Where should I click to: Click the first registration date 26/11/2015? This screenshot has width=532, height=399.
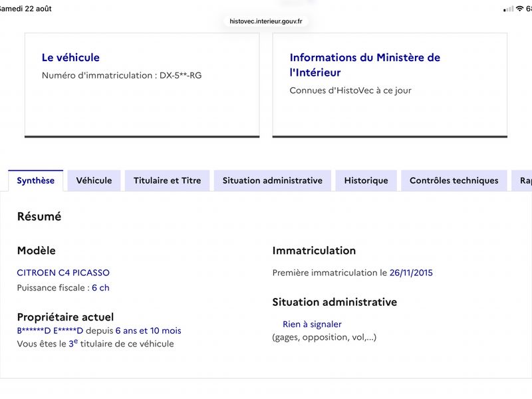[411, 273]
